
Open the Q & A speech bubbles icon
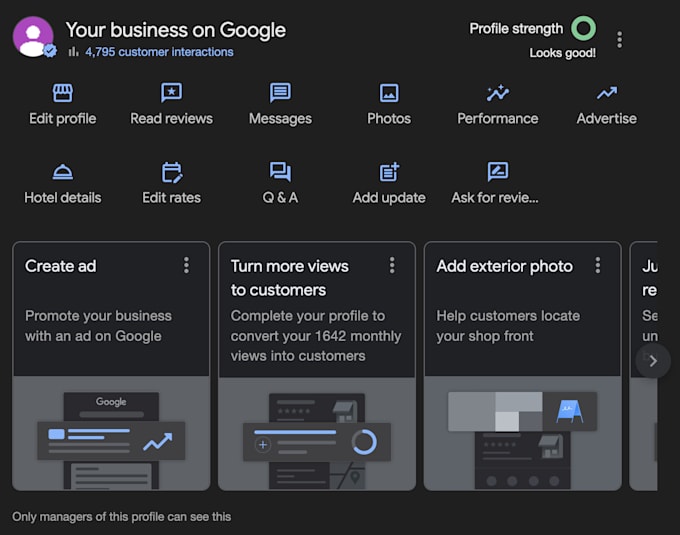280,172
